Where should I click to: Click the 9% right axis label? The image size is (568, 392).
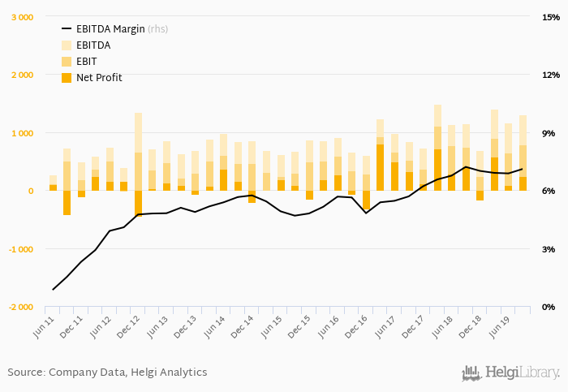pos(548,133)
